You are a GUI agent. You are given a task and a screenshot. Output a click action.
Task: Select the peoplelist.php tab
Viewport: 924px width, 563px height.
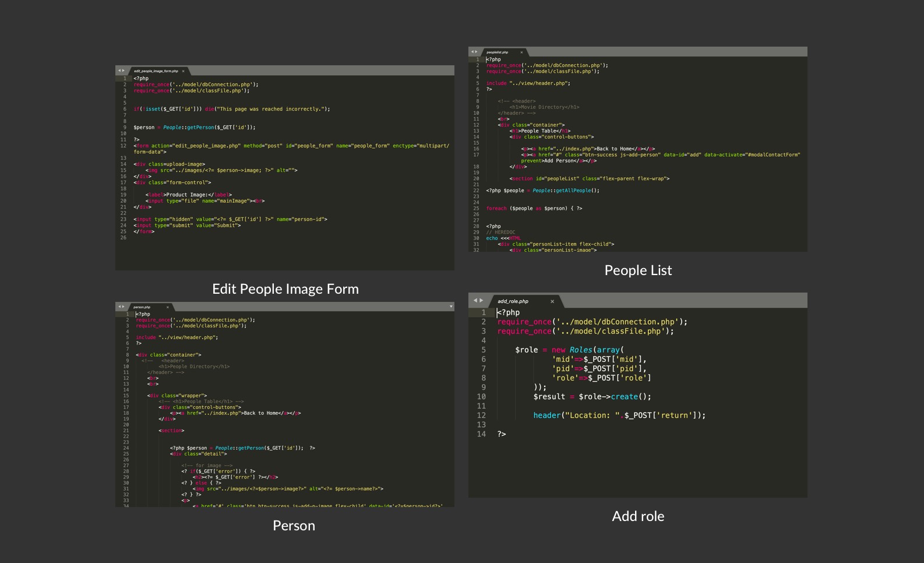pos(497,52)
